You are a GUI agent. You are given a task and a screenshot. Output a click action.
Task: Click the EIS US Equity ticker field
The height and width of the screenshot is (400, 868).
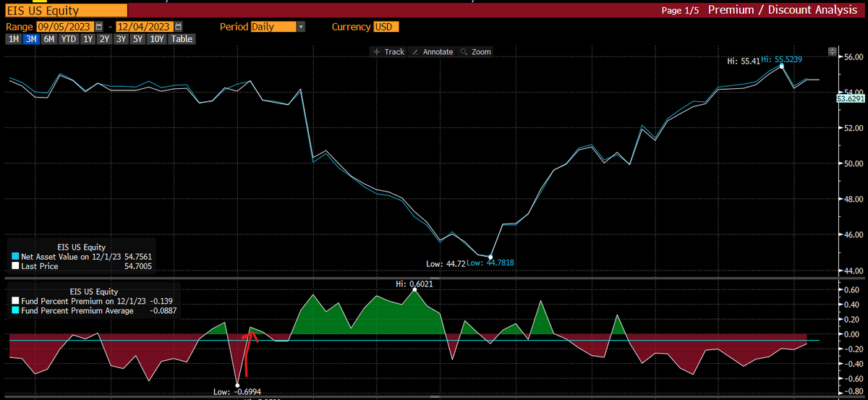point(65,10)
